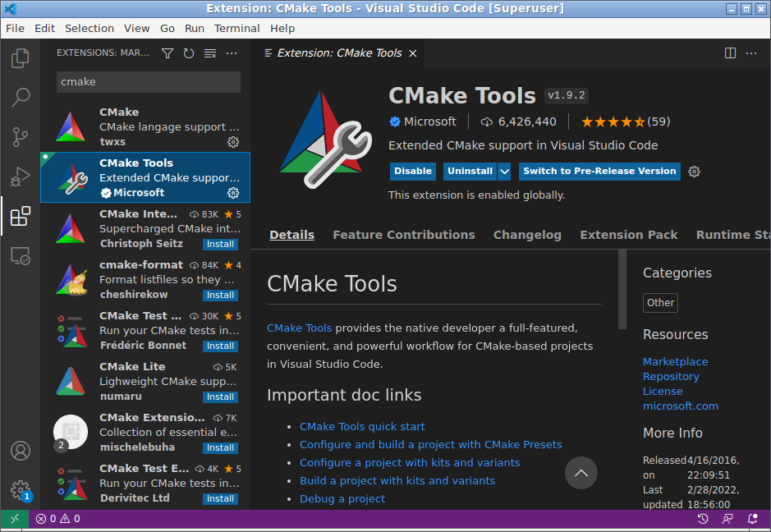Open remote window indicator in status bar
Image resolution: width=771 pixels, height=532 pixels.
click(15, 519)
